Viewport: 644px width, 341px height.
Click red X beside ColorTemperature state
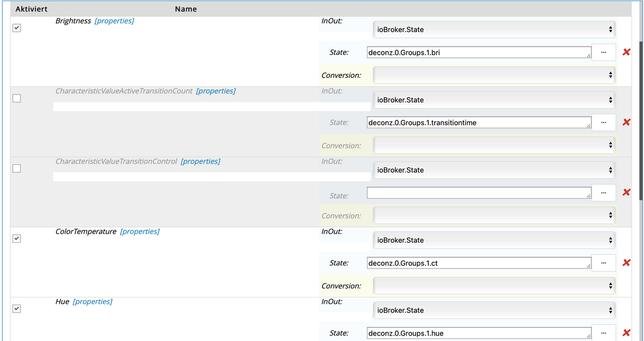point(626,263)
